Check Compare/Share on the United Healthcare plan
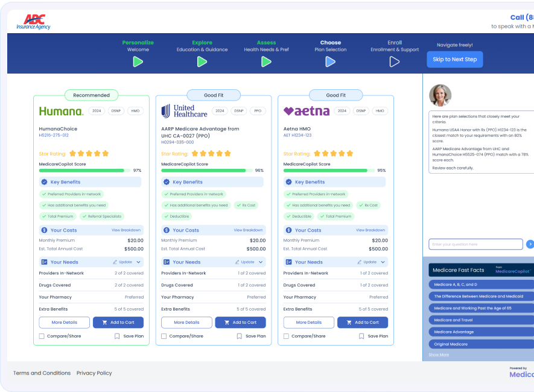Viewport: 534px width, 392px height. tap(164, 336)
